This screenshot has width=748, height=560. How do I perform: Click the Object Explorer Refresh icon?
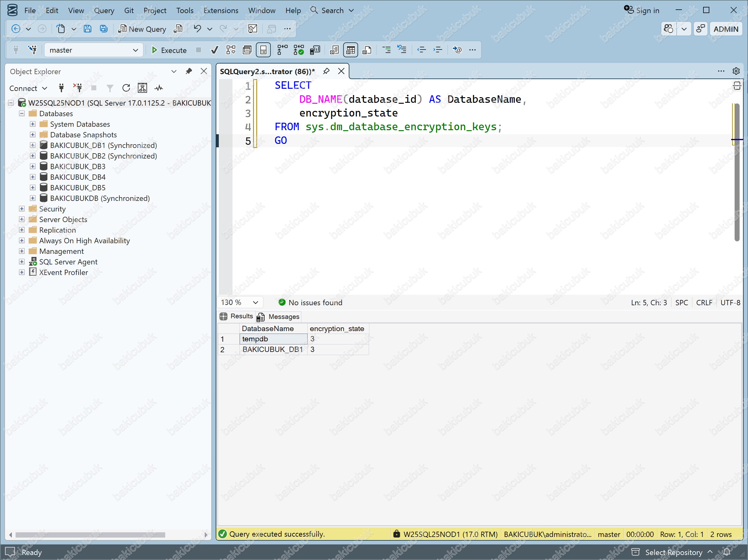coord(126,88)
